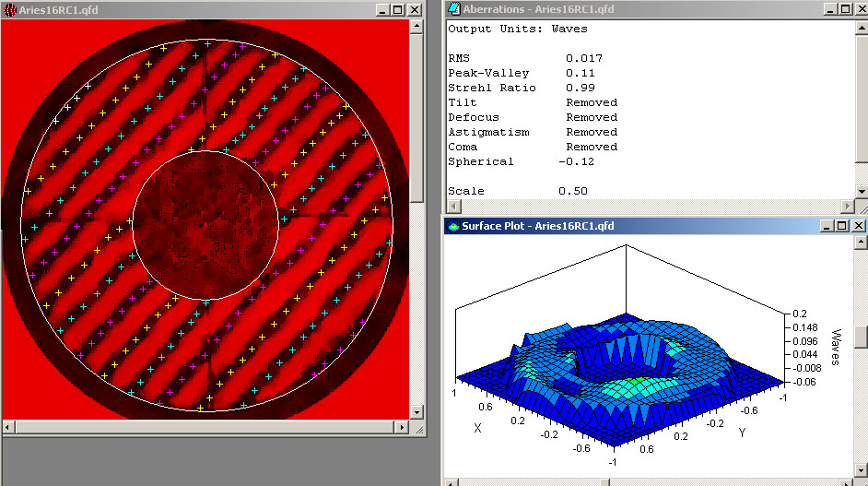Click the RMS value 0.017
Screen dimensions: 868x486
[x=584, y=58]
